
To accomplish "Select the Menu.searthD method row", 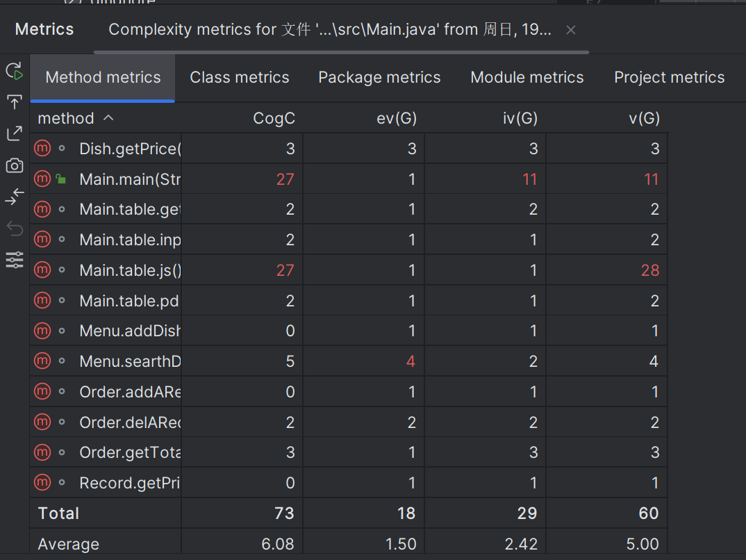I will 130,361.
